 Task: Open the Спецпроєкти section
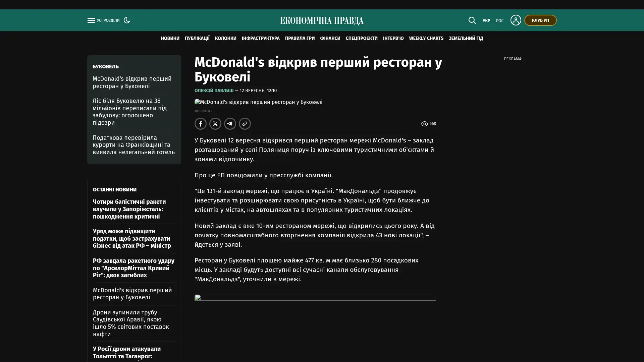coord(362,38)
